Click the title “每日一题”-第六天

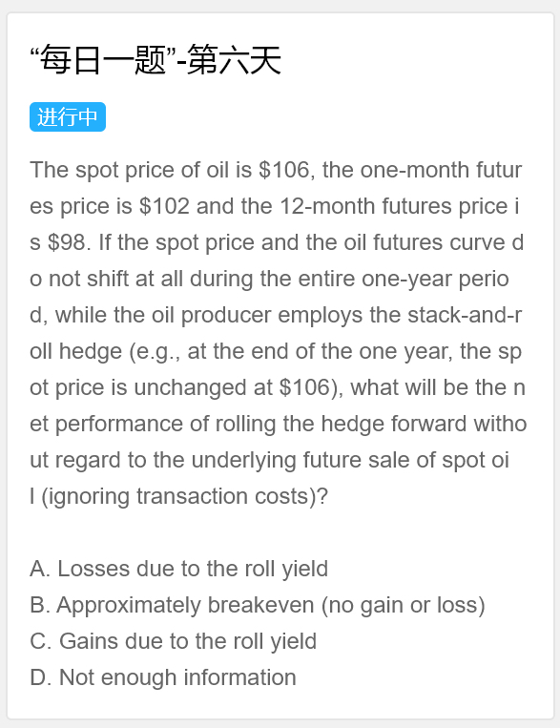[x=156, y=61]
